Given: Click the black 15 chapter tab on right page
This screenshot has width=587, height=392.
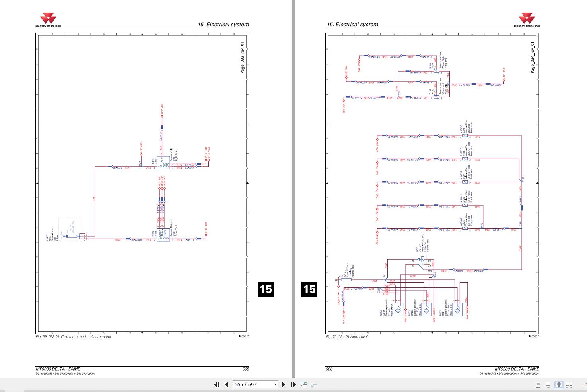Looking at the screenshot, I should pyautogui.click(x=309, y=289).
